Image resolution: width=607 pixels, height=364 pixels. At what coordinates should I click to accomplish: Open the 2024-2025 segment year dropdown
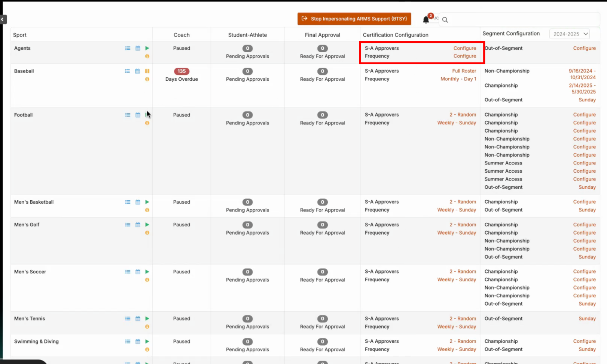pyautogui.click(x=569, y=34)
